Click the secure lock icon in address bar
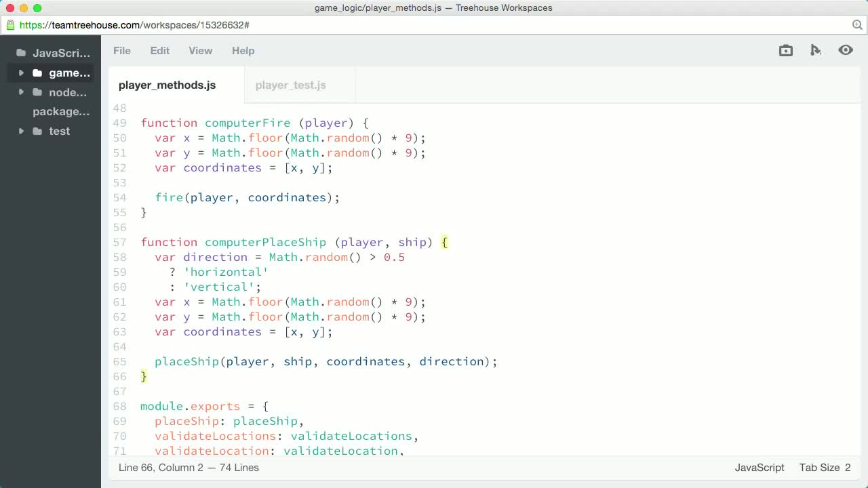The image size is (868, 488). tap(10, 25)
